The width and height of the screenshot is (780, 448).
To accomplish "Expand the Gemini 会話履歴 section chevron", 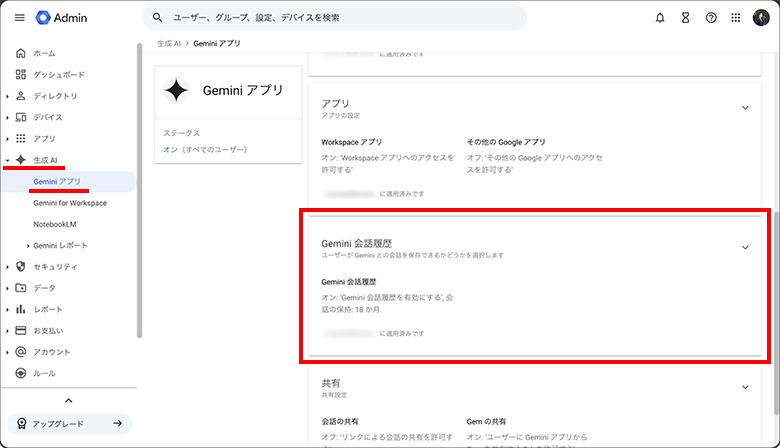I will 745,247.
